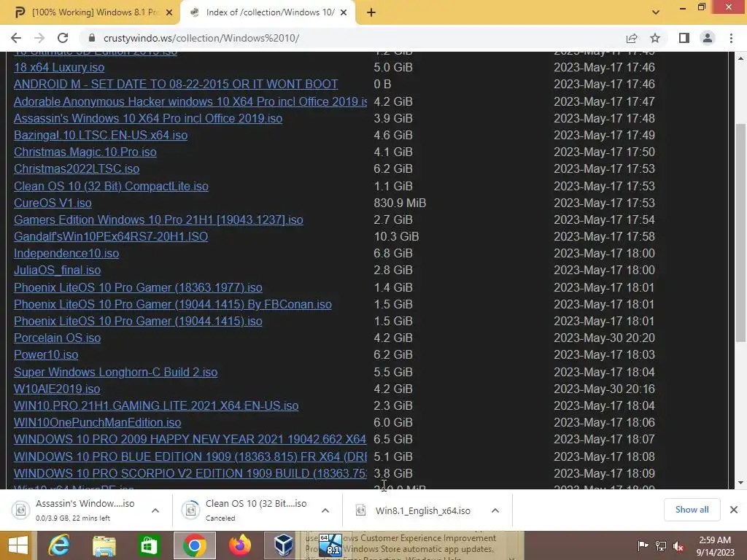Close the downloads bar
Image resolution: width=747 pixels, height=560 pixels.
coord(734,510)
